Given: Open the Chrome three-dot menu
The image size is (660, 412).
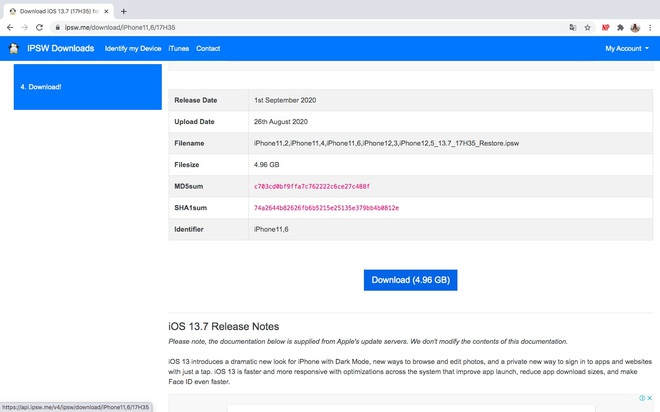Looking at the screenshot, I should [650, 27].
